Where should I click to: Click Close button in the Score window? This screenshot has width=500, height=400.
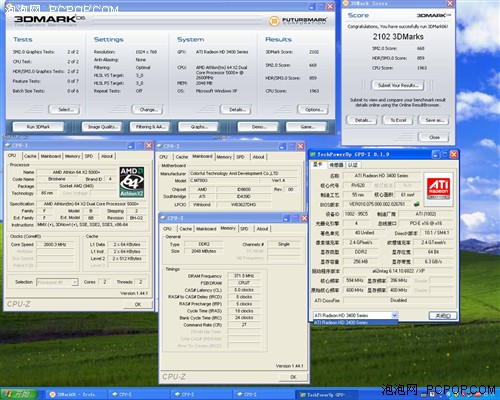point(434,137)
